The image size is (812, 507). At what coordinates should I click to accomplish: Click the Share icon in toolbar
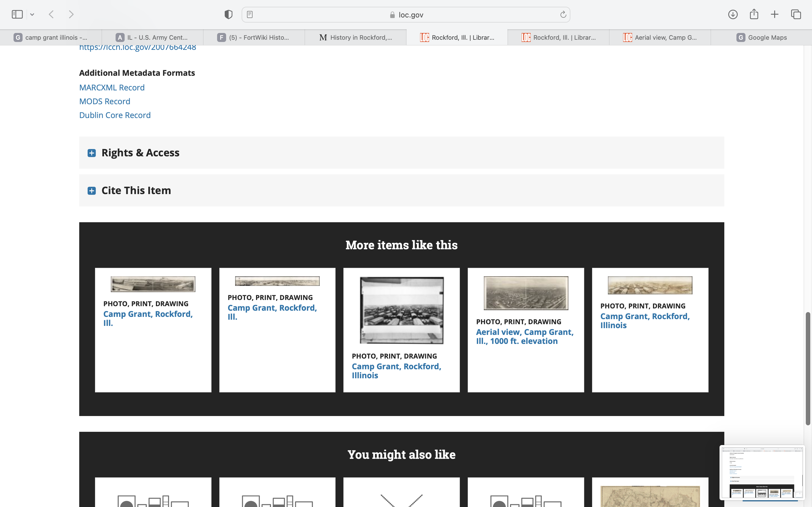[x=754, y=14]
